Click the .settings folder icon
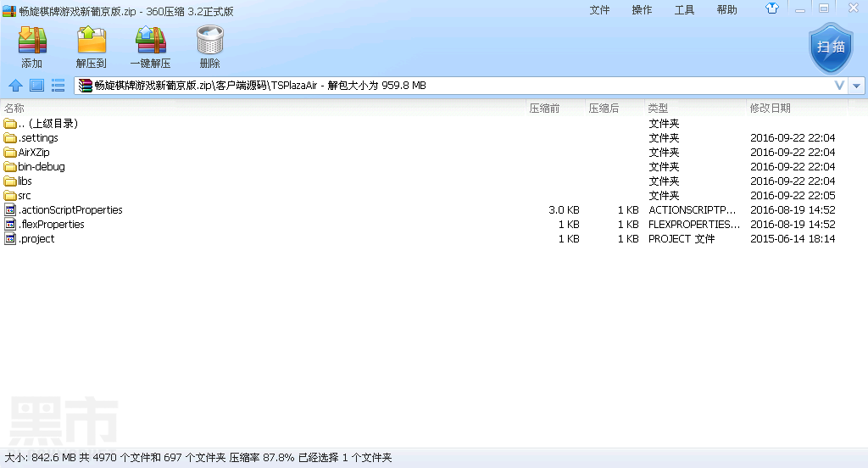The image size is (868, 468). 10,138
